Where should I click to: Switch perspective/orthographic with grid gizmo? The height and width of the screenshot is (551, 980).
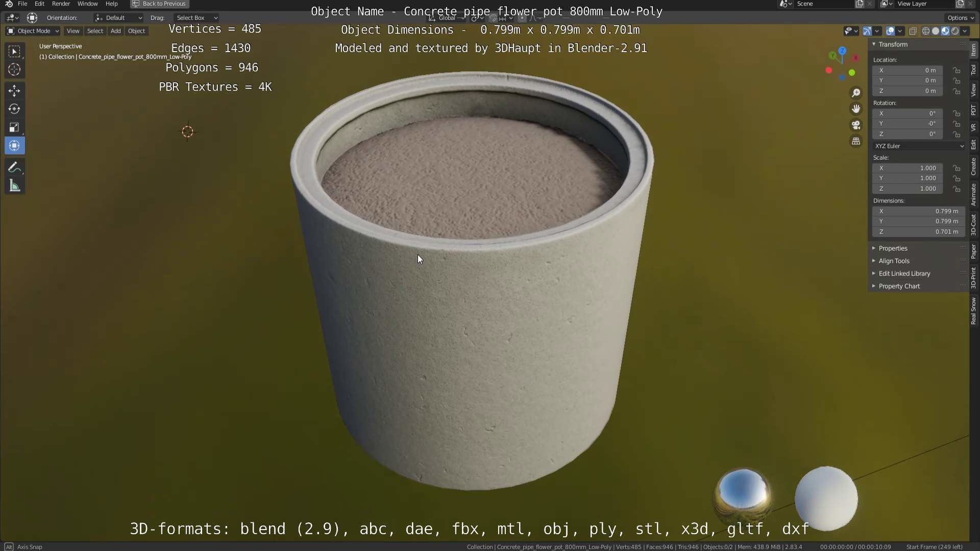tap(856, 141)
